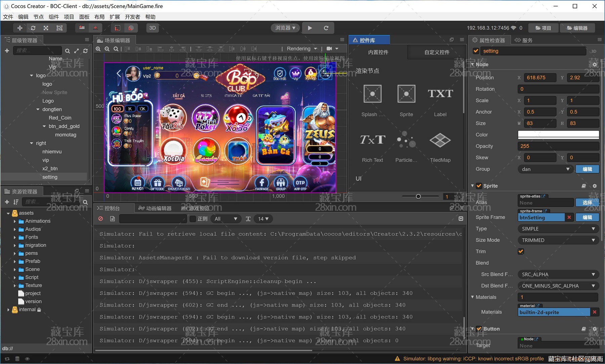Expand or collapse all hierarchy nodes
605x364 pixels.
[77, 51]
